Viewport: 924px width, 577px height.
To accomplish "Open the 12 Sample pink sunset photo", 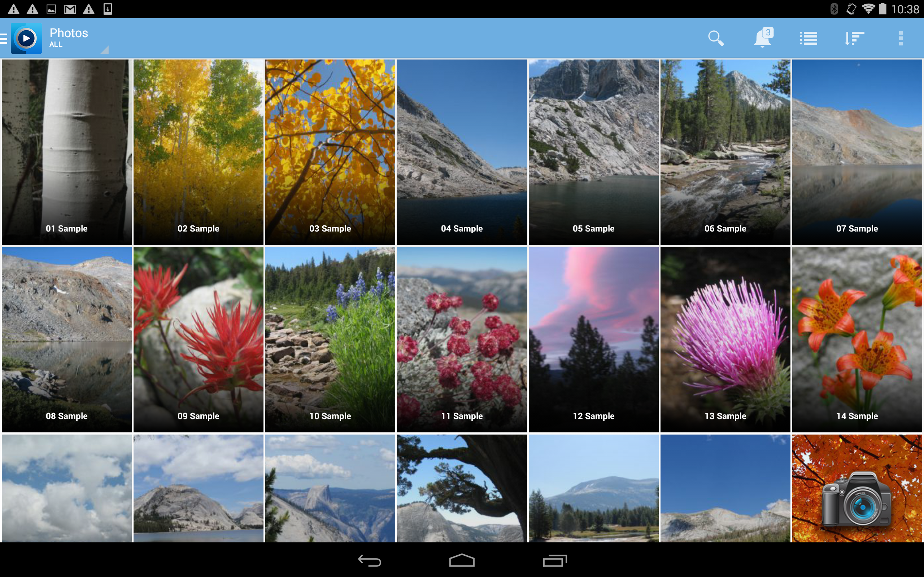I will point(593,339).
